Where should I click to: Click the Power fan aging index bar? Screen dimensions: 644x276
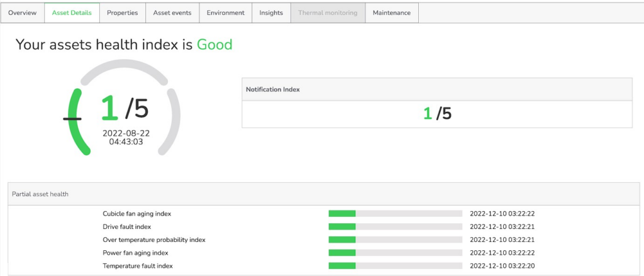[x=395, y=253]
